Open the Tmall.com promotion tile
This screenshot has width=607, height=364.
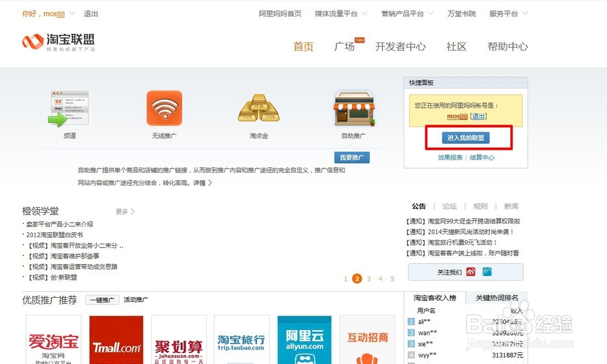coord(116,340)
